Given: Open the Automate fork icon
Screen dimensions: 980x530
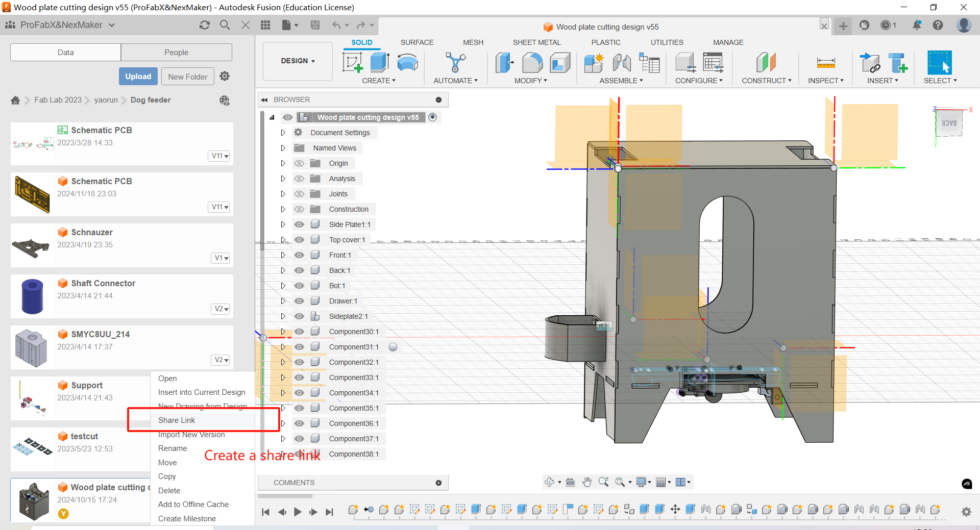Looking at the screenshot, I should (x=455, y=63).
